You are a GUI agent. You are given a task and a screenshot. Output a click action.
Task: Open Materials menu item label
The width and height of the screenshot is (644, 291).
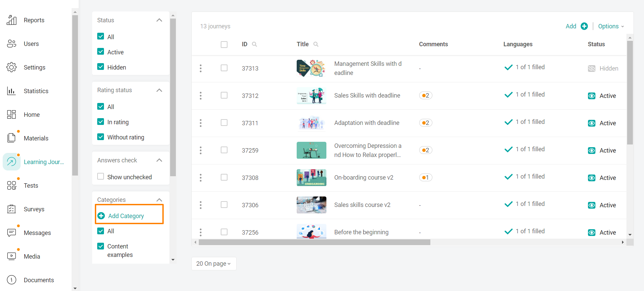(x=36, y=138)
